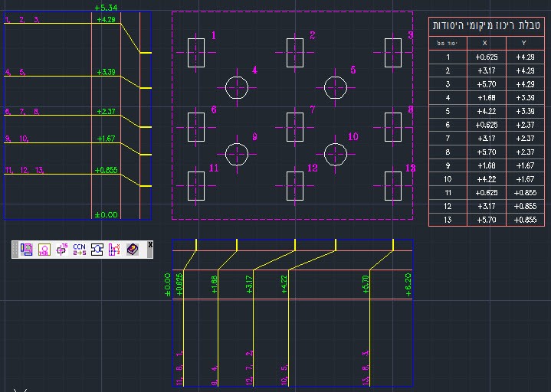Screen dimensions: 551x392
Task: Select the +5.34 elevation text
Action: [105, 7]
